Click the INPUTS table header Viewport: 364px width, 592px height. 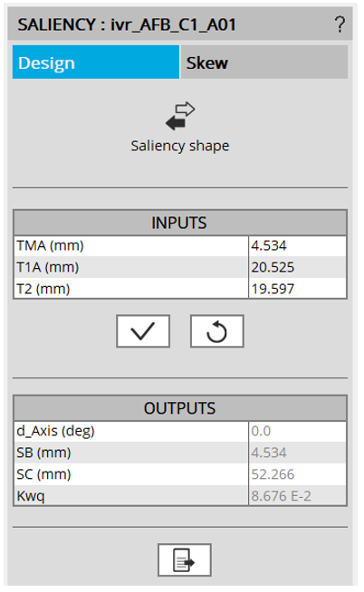pyautogui.click(x=180, y=223)
